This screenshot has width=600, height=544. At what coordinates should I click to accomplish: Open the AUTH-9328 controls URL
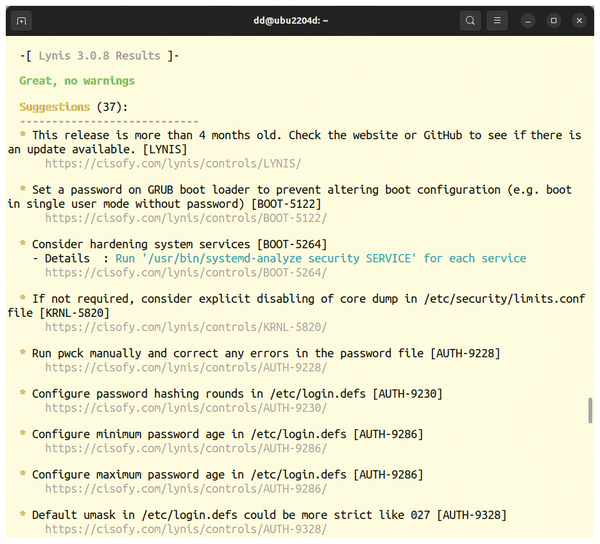pyautogui.click(x=186, y=529)
